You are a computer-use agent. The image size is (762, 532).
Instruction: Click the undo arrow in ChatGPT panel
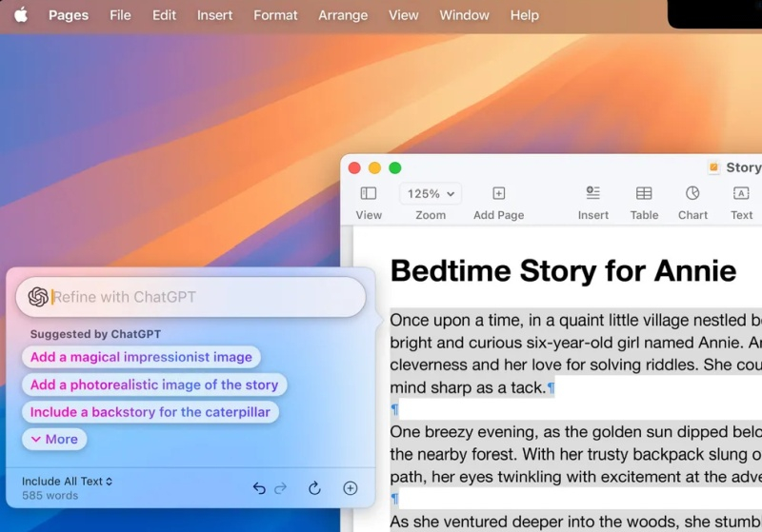[x=259, y=488]
